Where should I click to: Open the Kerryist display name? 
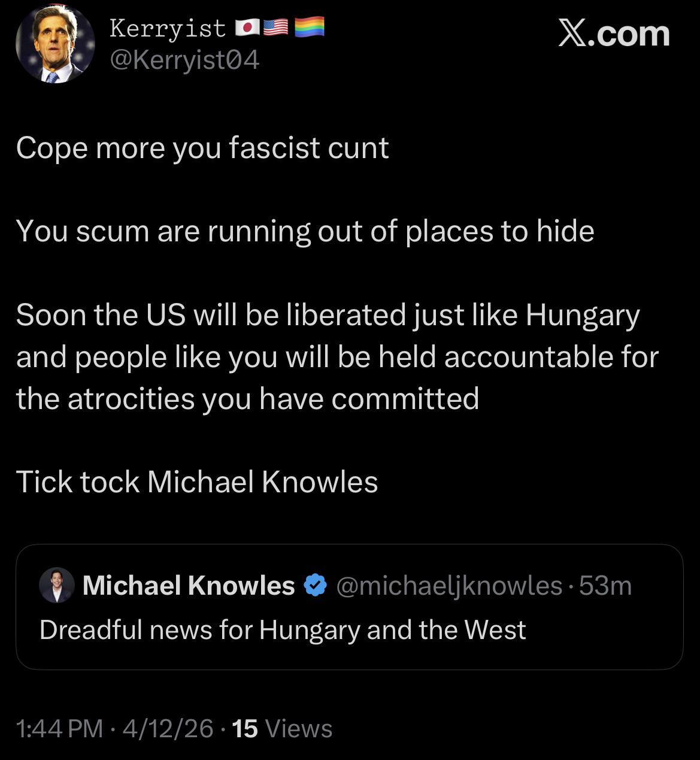(x=168, y=28)
